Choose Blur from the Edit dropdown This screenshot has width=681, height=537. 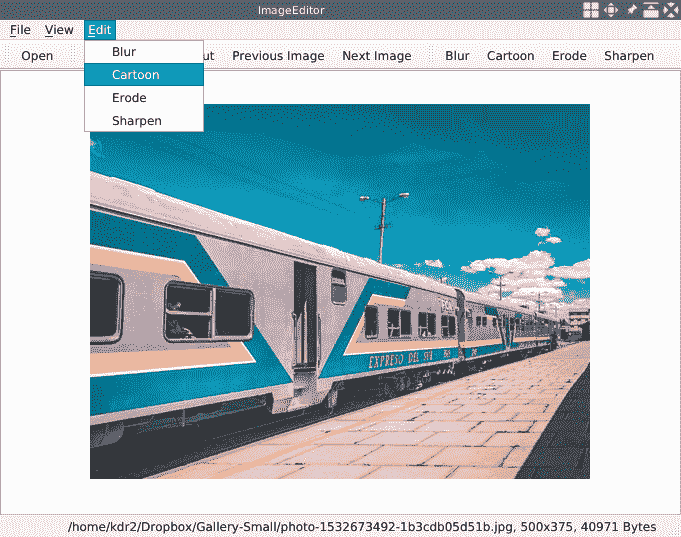coord(124,52)
